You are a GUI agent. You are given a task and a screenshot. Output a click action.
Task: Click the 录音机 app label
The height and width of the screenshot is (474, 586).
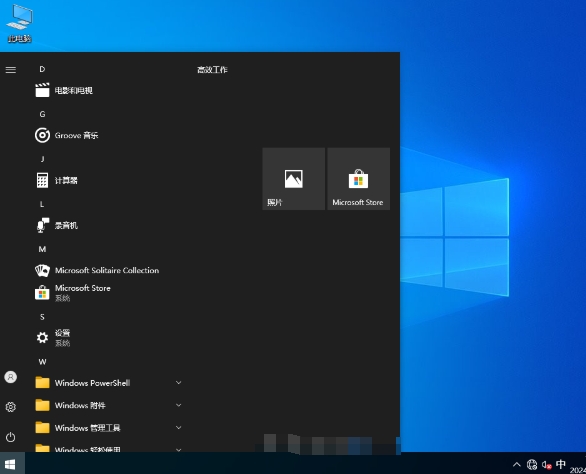(66, 225)
